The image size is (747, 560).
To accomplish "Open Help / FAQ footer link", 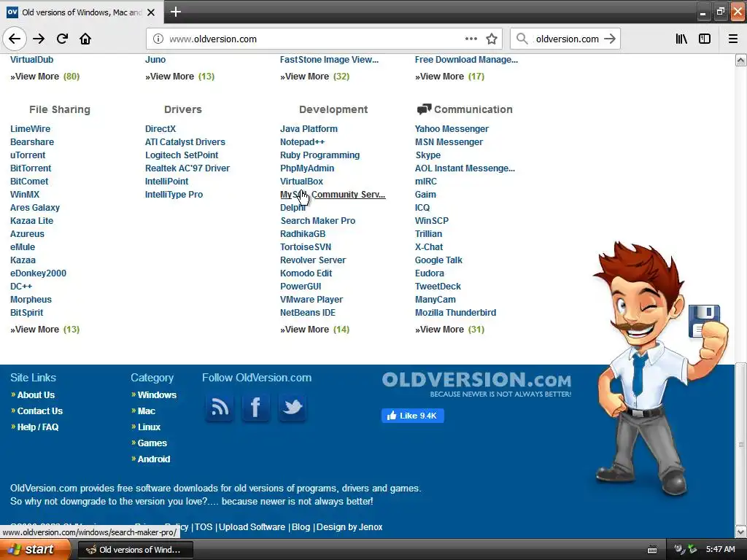I will [38, 427].
